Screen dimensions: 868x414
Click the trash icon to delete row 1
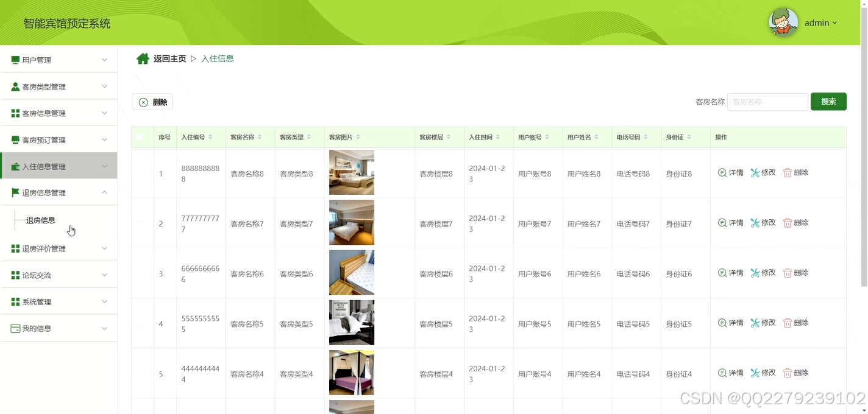[787, 172]
